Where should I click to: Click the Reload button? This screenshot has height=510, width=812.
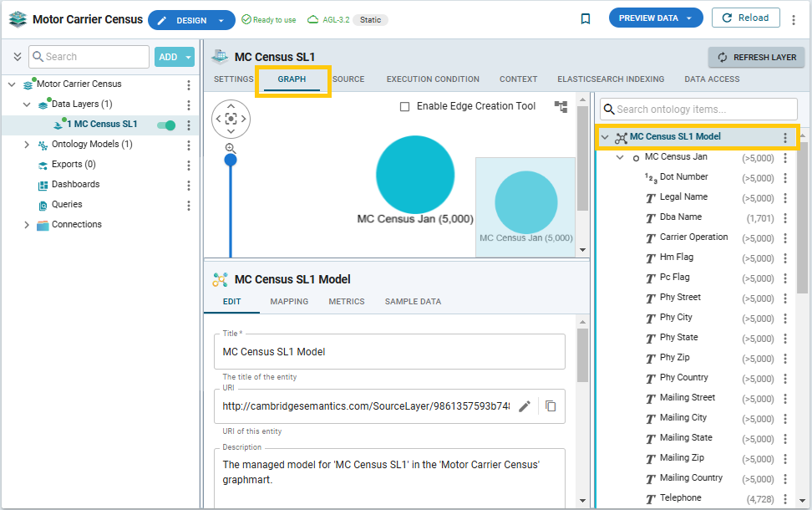click(744, 18)
